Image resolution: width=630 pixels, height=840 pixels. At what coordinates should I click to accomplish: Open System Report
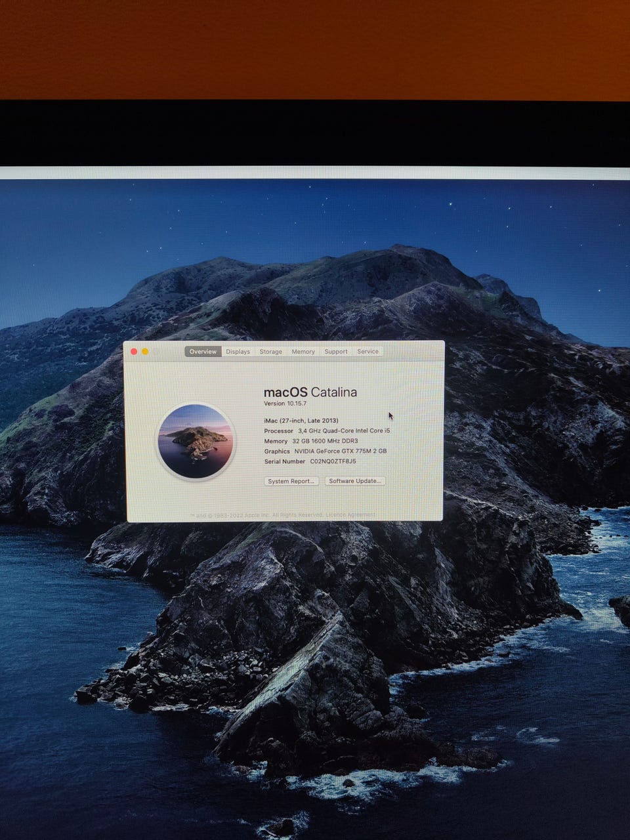pos(291,481)
